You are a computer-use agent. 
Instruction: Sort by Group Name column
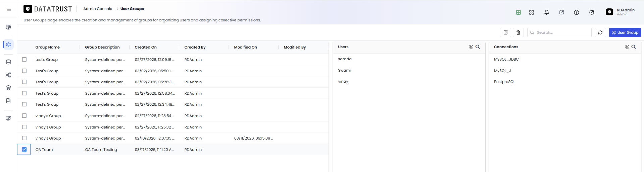click(48, 47)
